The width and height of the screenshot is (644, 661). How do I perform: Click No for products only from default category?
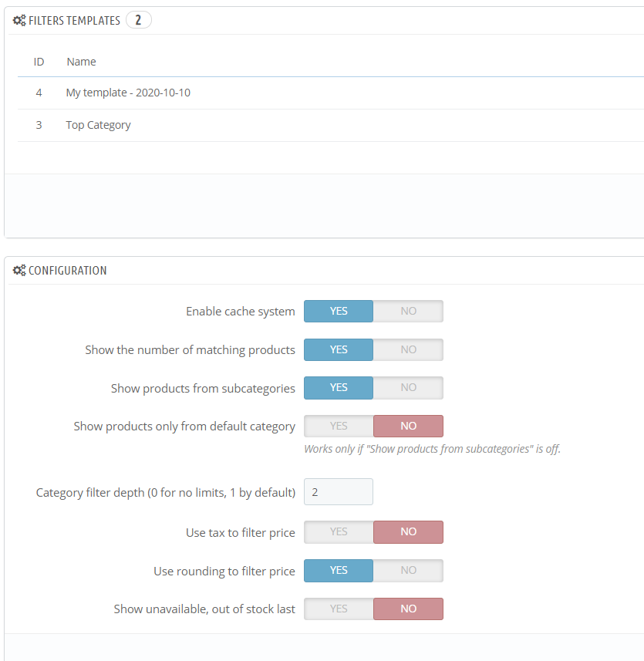[x=408, y=426]
